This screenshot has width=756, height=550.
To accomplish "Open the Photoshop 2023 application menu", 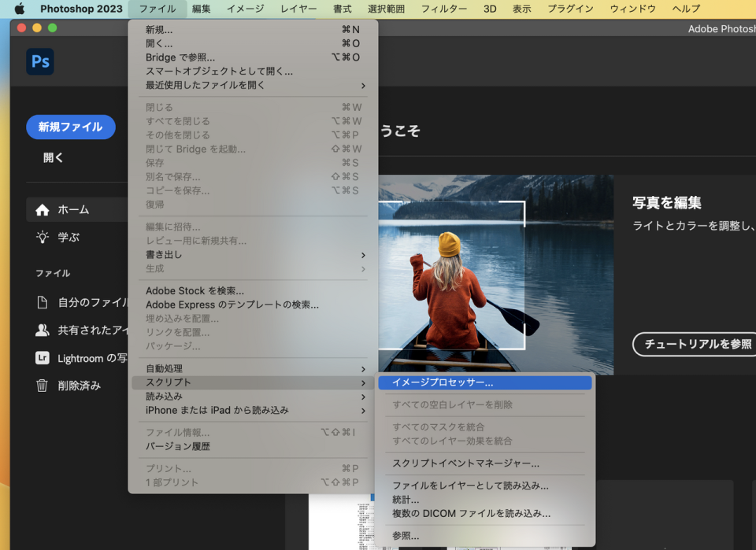I will click(81, 9).
